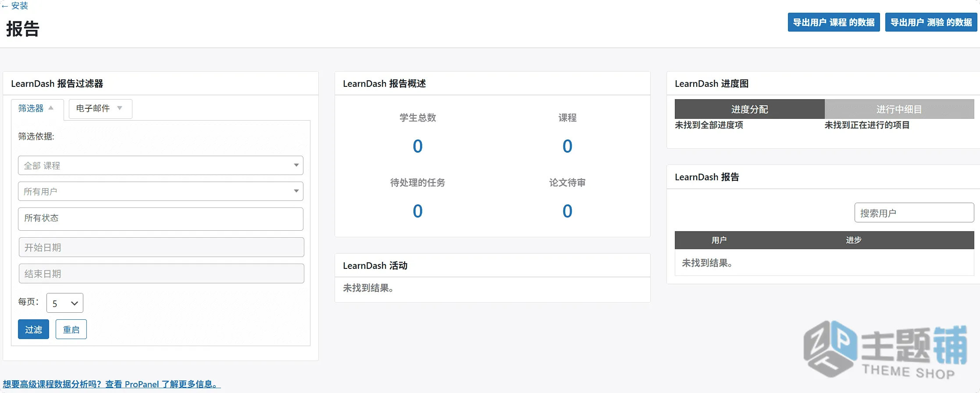Switch to the 电子邮件 tab
The image size is (980, 393).
pos(100,109)
